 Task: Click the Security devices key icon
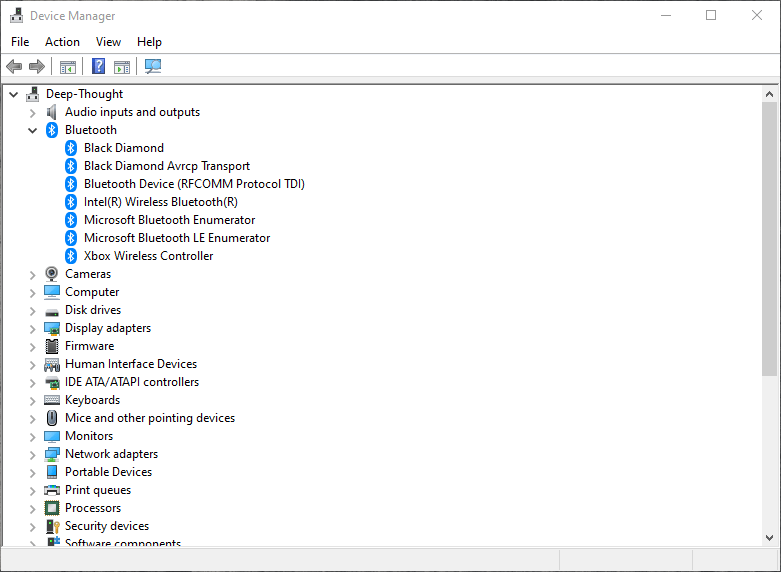point(53,526)
